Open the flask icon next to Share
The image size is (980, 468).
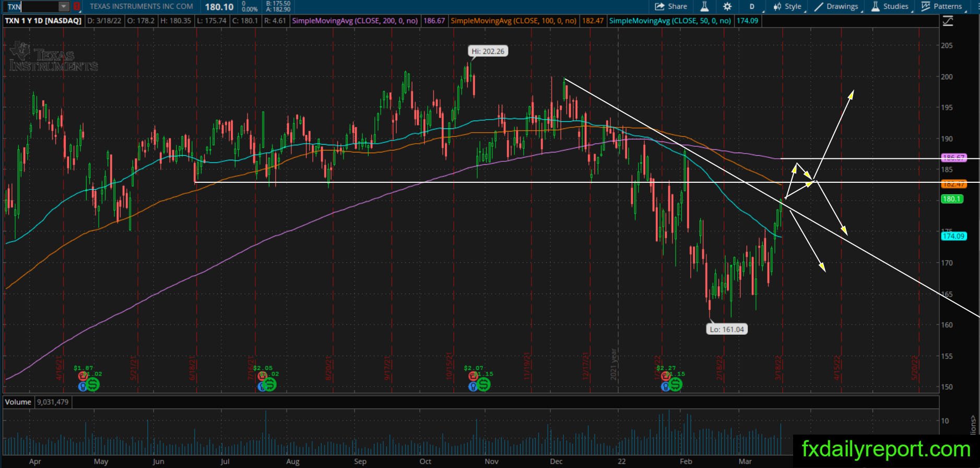pos(704,6)
